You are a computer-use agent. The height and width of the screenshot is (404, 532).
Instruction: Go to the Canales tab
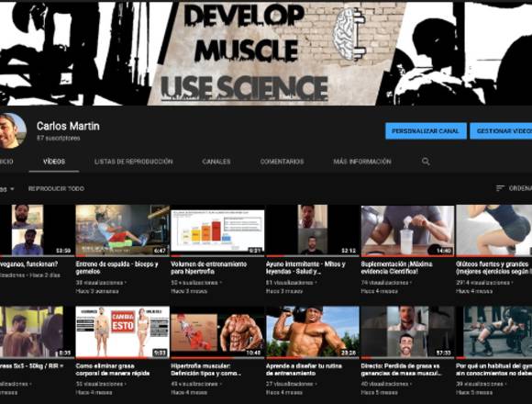click(x=216, y=162)
